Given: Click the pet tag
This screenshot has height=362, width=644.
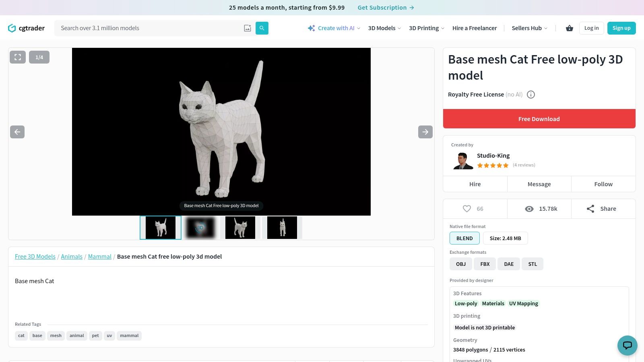Looking at the screenshot, I should click(95, 335).
